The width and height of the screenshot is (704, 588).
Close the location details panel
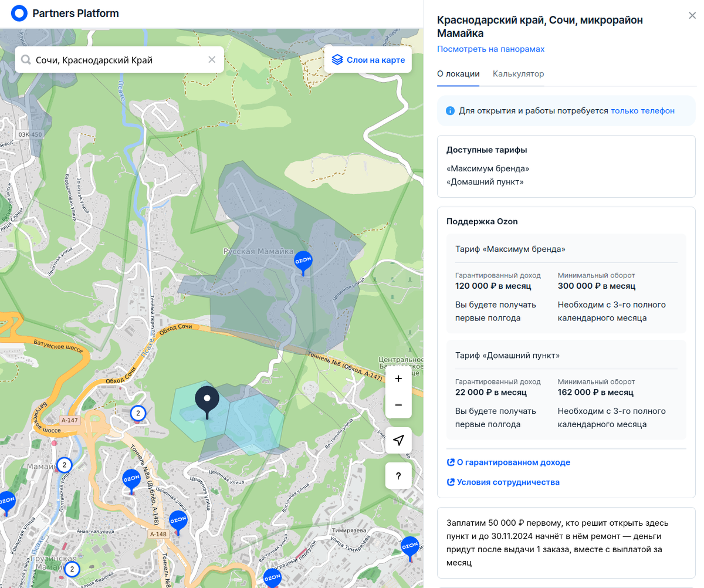click(x=692, y=16)
